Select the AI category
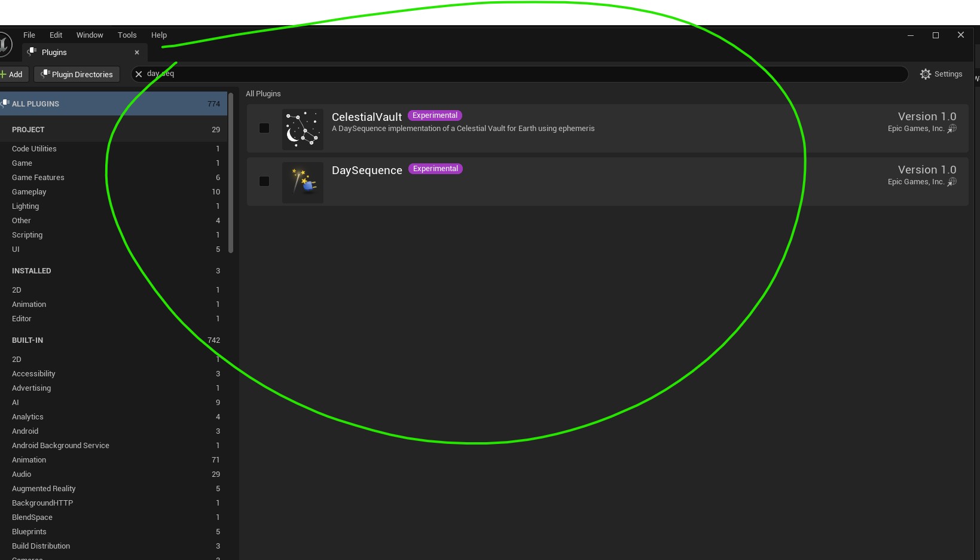Screen dimensions: 980x560 click(x=114, y=403)
